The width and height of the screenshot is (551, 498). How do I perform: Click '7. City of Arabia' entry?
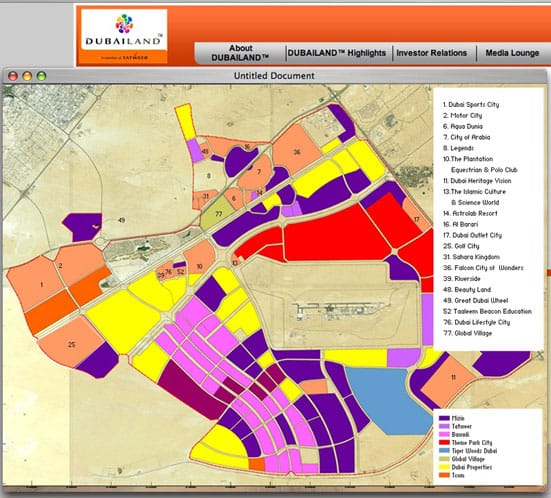[466, 137]
